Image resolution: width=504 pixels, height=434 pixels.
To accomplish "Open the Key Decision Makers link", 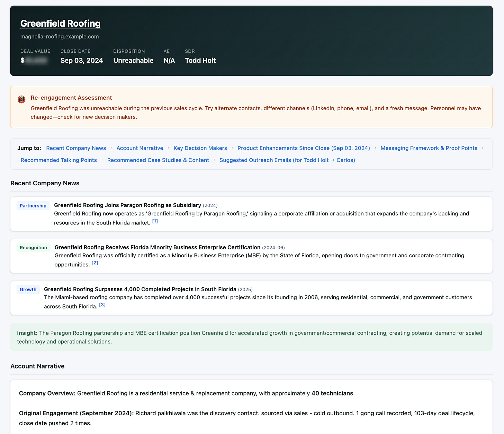I will coord(200,148).
